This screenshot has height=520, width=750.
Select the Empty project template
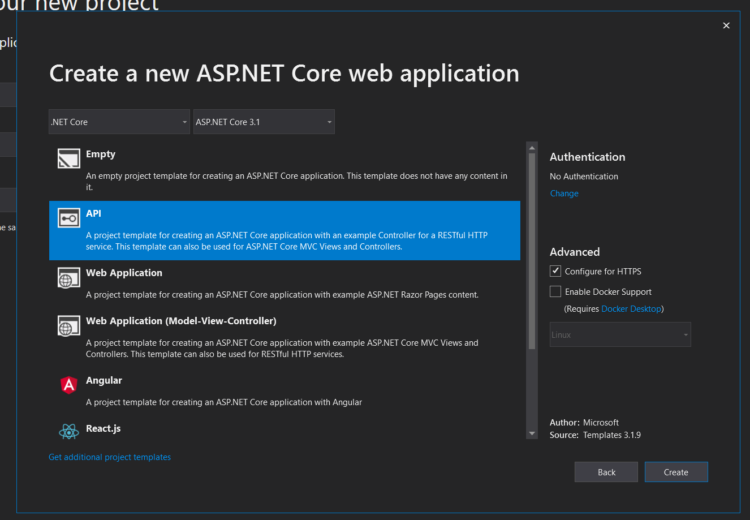coord(285,171)
